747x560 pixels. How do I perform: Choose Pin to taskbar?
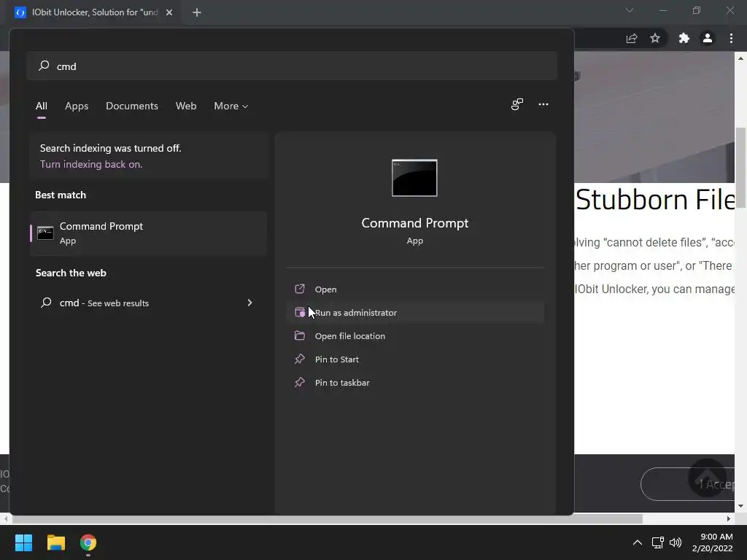tap(415, 382)
